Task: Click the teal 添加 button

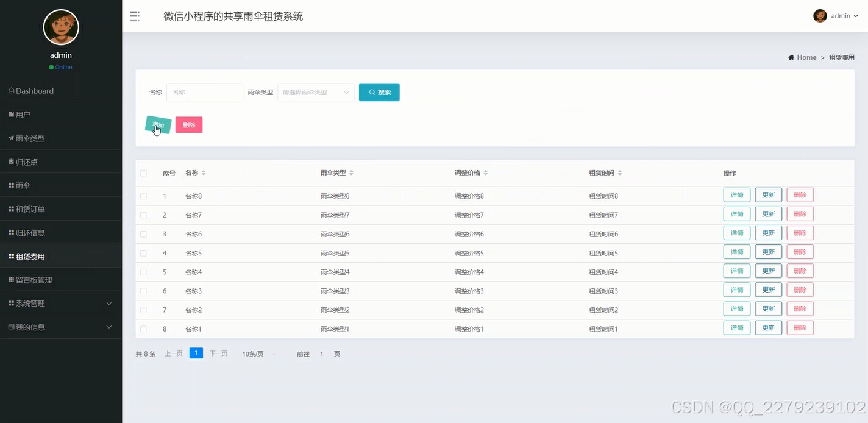Action: 157,124
